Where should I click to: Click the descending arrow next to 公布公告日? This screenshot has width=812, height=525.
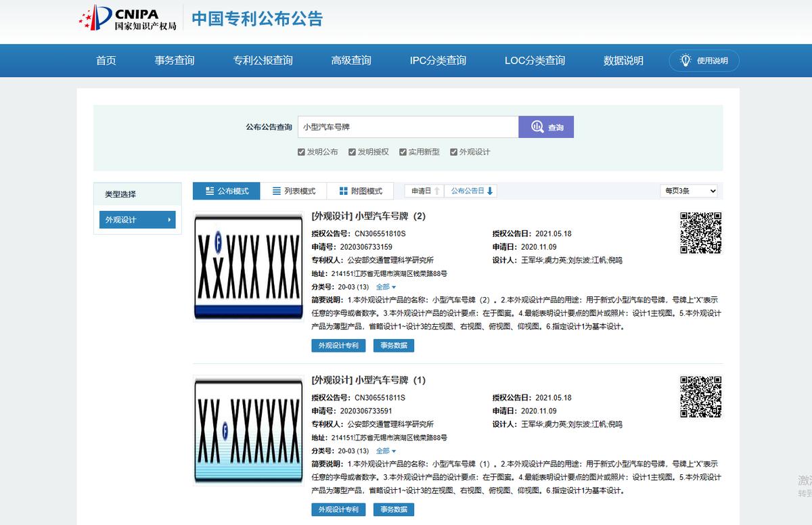click(x=491, y=191)
